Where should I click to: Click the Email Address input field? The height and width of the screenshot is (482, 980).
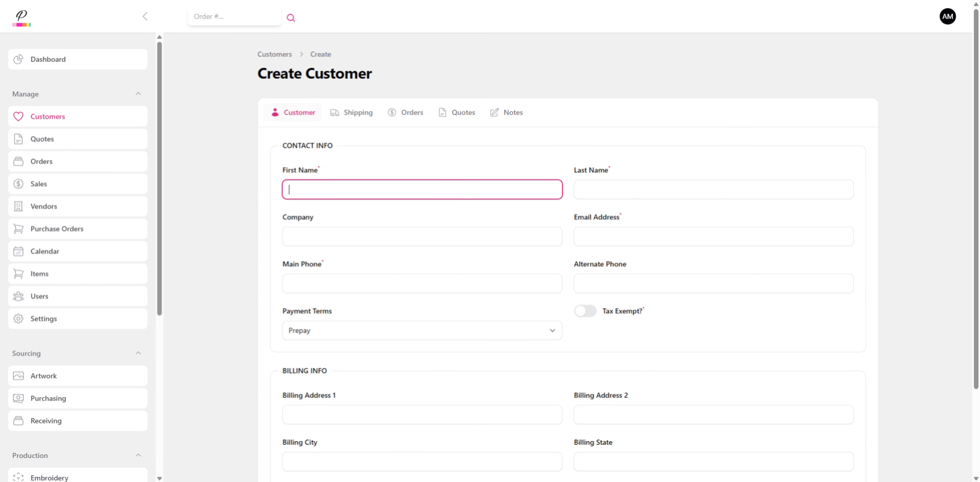tap(713, 236)
